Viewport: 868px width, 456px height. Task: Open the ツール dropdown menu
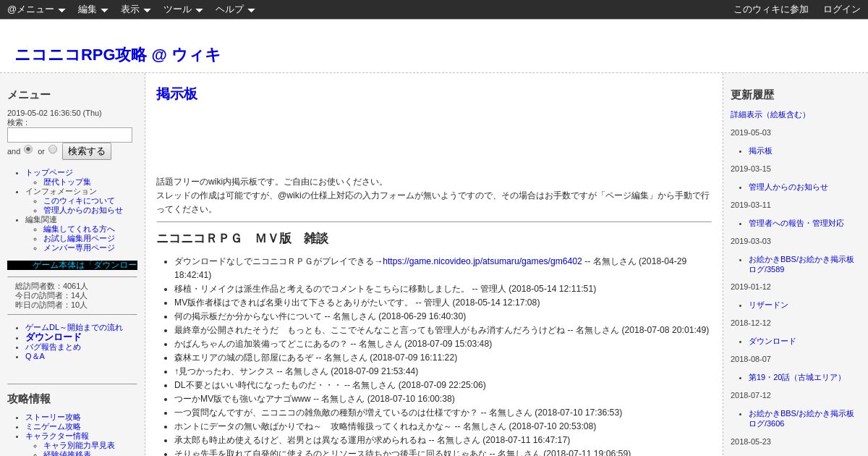point(183,9)
